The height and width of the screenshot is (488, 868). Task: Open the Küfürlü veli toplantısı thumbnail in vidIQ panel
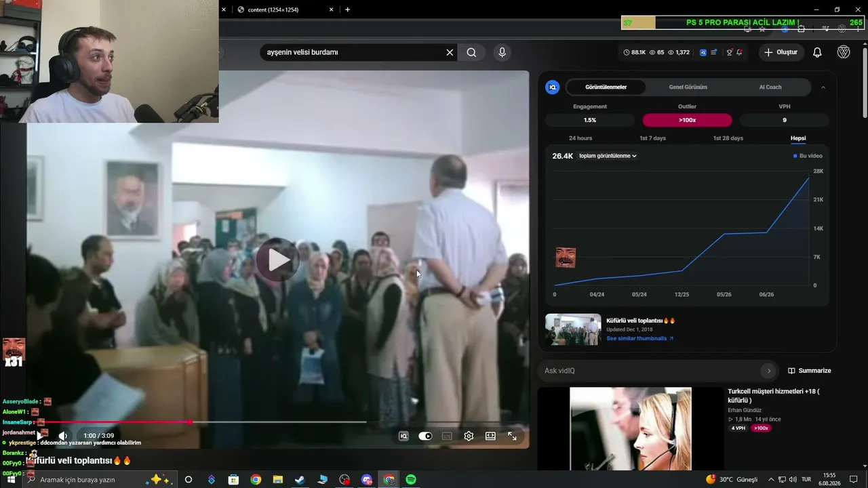tap(573, 329)
